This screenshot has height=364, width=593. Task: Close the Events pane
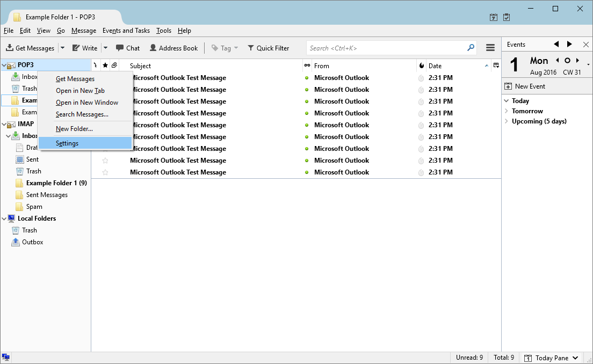[x=585, y=45]
